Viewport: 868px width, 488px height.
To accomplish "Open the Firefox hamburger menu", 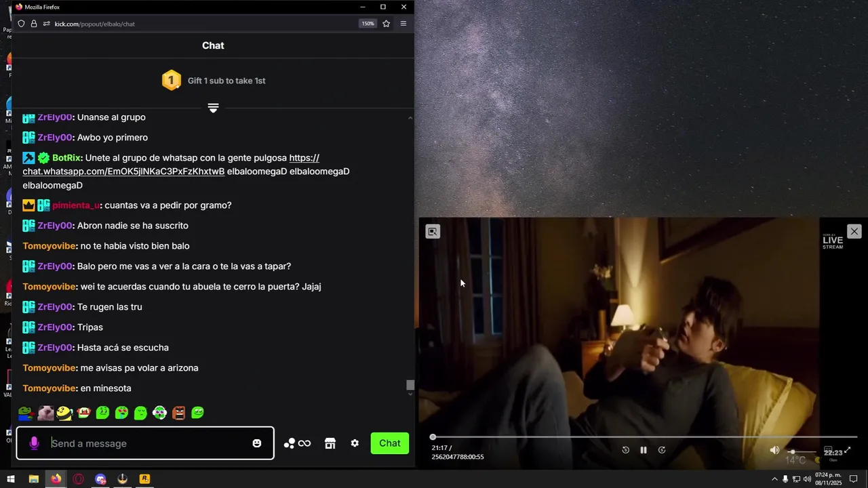I will 403,24.
